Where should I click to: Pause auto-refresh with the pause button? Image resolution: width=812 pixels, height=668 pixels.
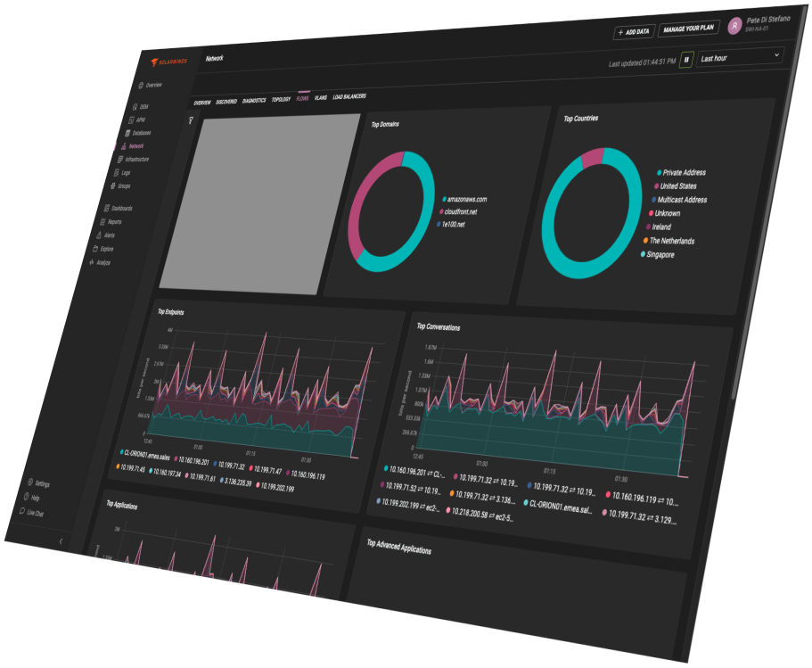pos(686,60)
